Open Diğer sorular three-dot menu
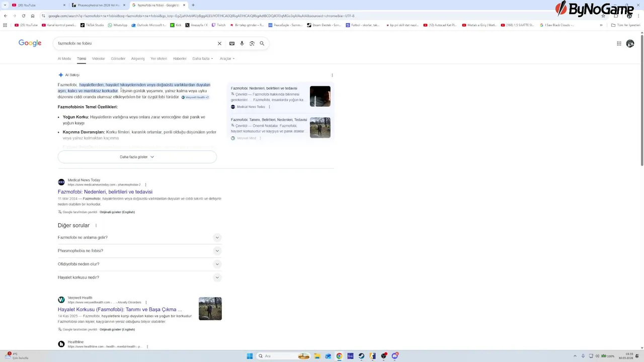Screen dimensions: 644x362 coord(96,226)
